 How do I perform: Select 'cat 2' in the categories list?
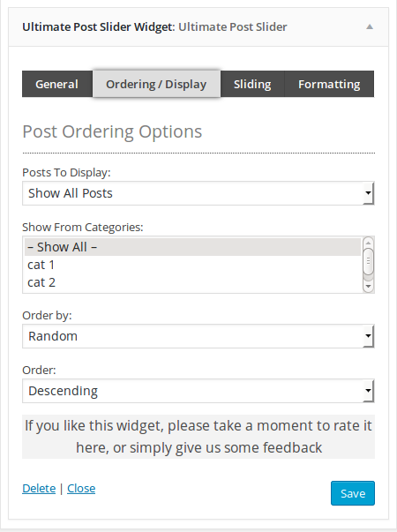coord(192,282)
